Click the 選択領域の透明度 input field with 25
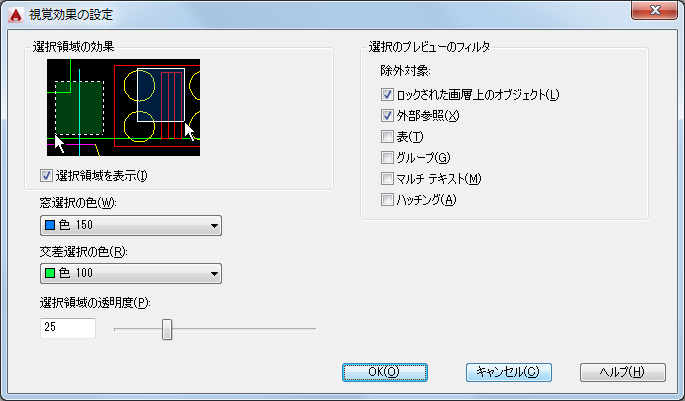Image resolution: width=685 pixels, height=401 pixels. (x=68, y=328)
